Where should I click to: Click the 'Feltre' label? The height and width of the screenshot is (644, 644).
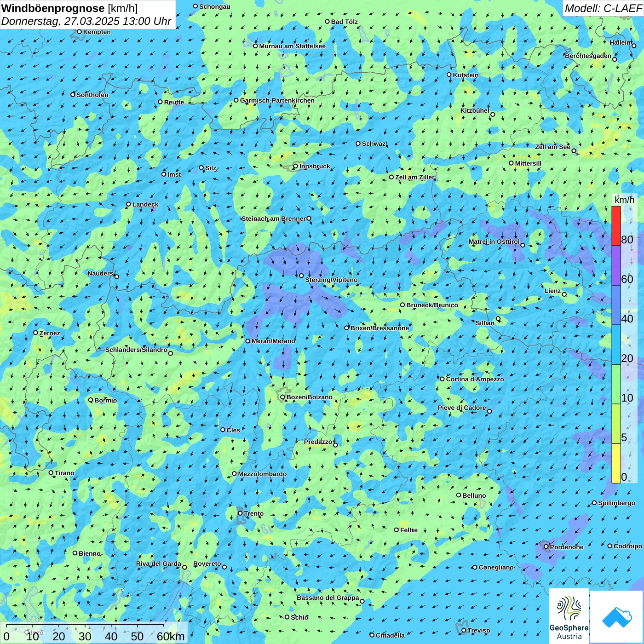click(409, 530)
